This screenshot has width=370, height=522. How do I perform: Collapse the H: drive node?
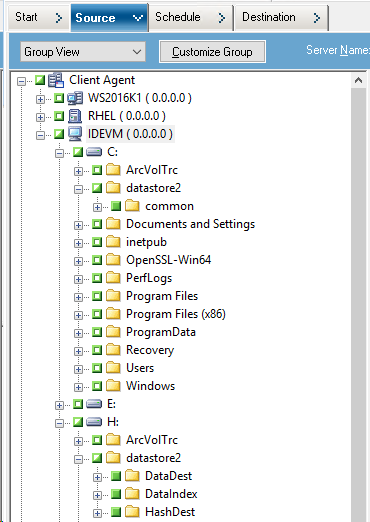59,423
